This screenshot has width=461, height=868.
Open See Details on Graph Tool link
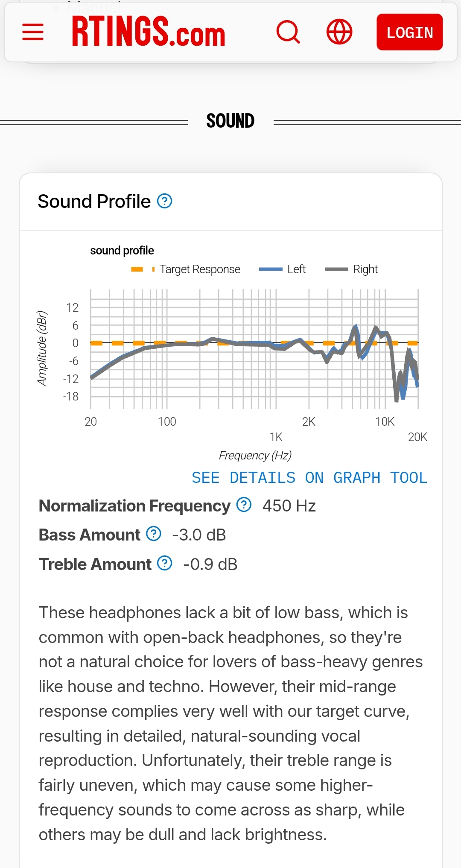point(309,478)
